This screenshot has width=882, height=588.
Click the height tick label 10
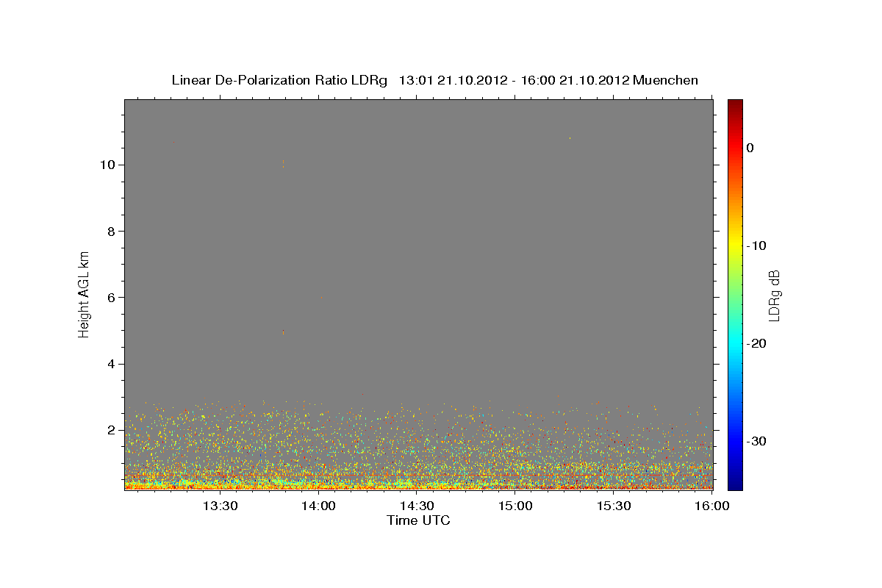pyautogui.click(x=107, y=165)
